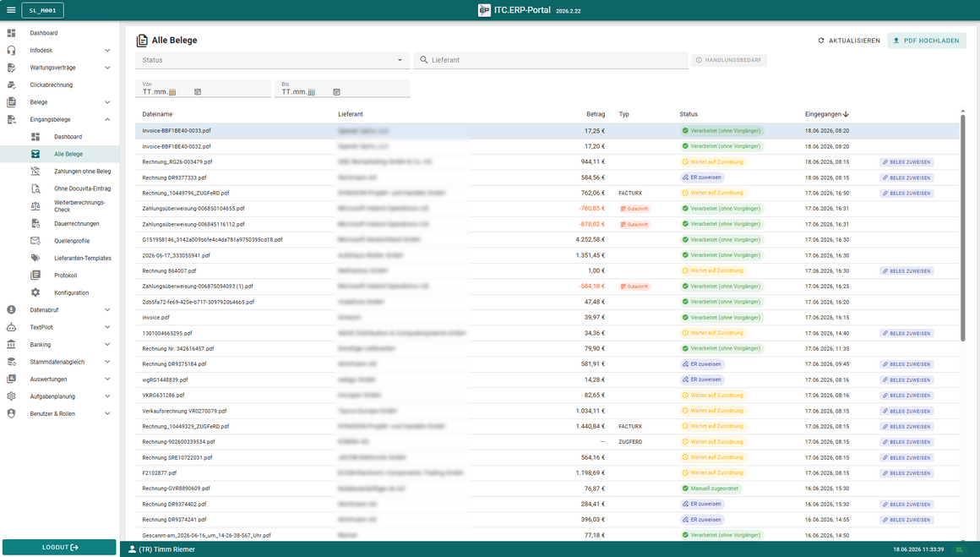Click the Benutzer & Rollen shield icon
This screenshot has height=557, width=980.
click(x=11, y=414)
